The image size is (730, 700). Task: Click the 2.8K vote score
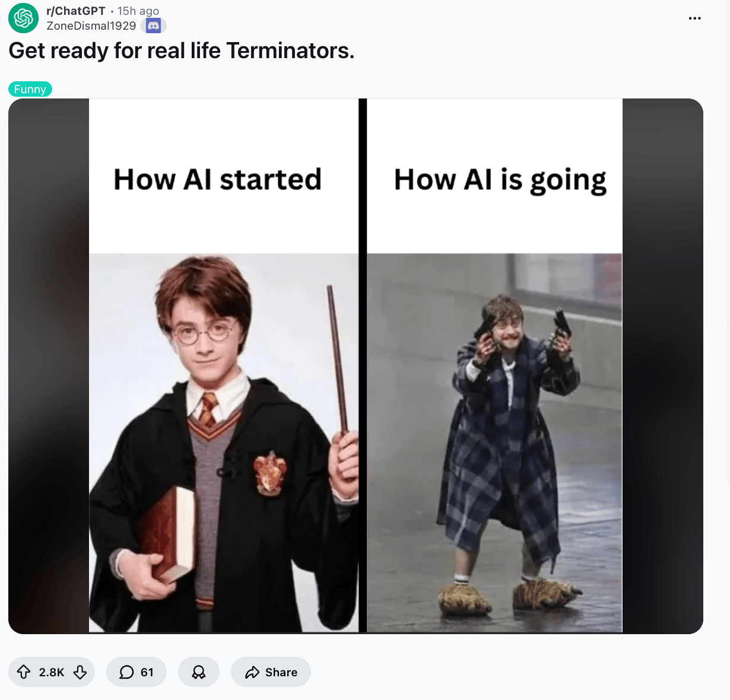tap(52, 672)
